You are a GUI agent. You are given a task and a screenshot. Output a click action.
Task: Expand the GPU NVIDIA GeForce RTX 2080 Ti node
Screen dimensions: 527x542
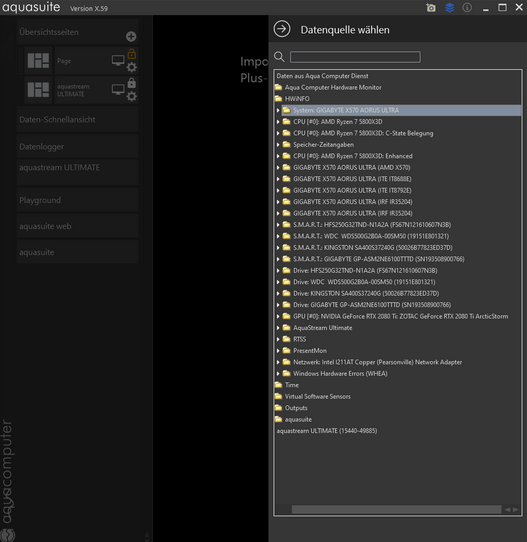(x=278, y=316)
